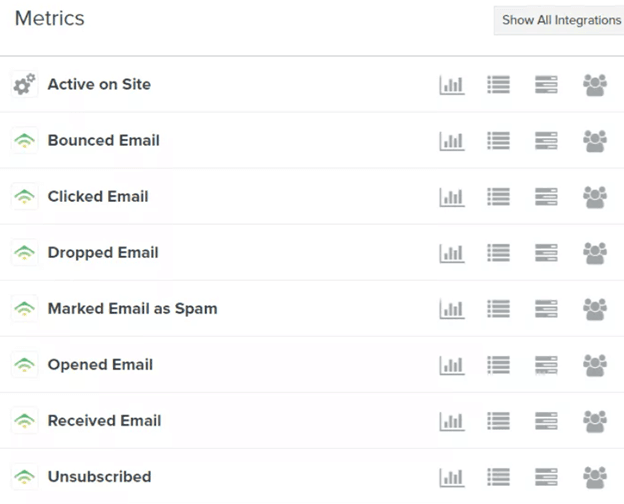Click the gears icon beside Active on Site

click(x=25, y=84)
